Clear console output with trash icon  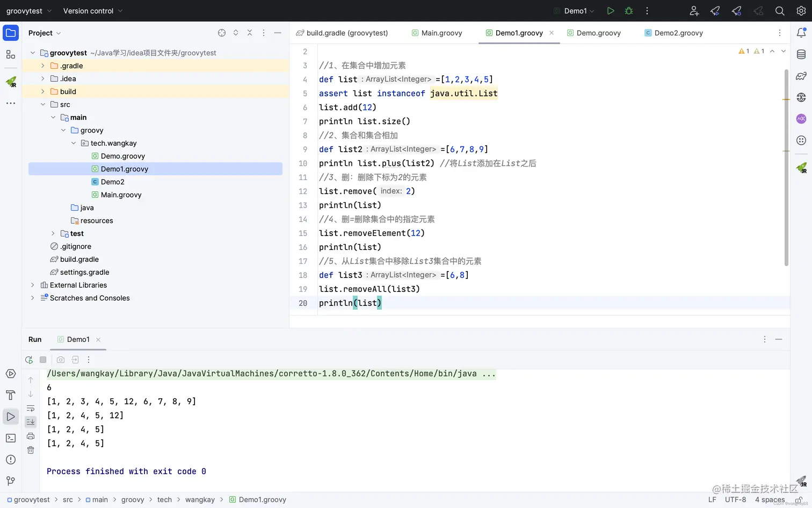tap(31, 450)
